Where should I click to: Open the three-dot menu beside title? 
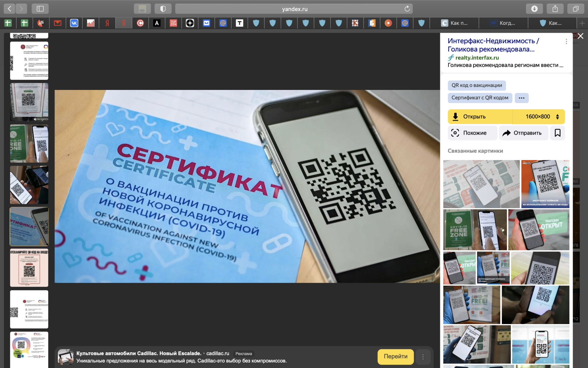coord(566,41)
